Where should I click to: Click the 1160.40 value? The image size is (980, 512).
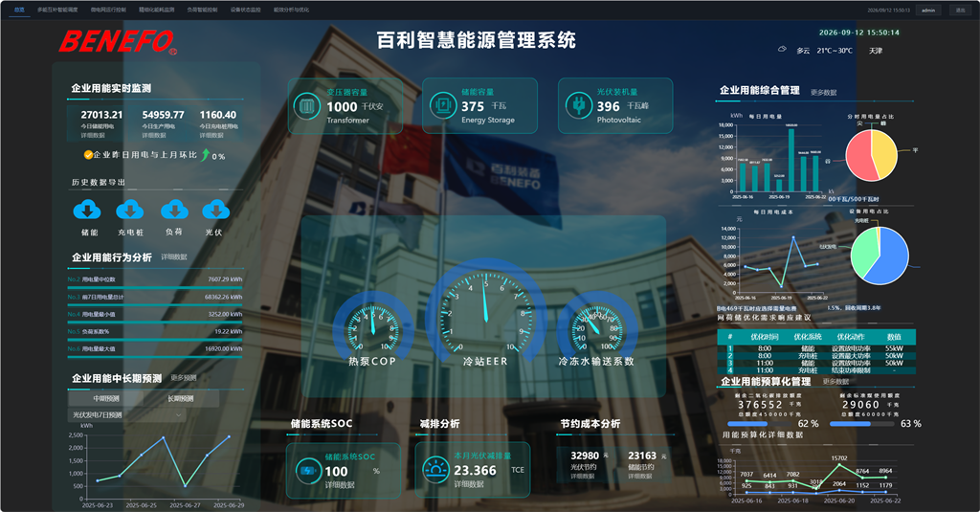click(x=218, y=115)
